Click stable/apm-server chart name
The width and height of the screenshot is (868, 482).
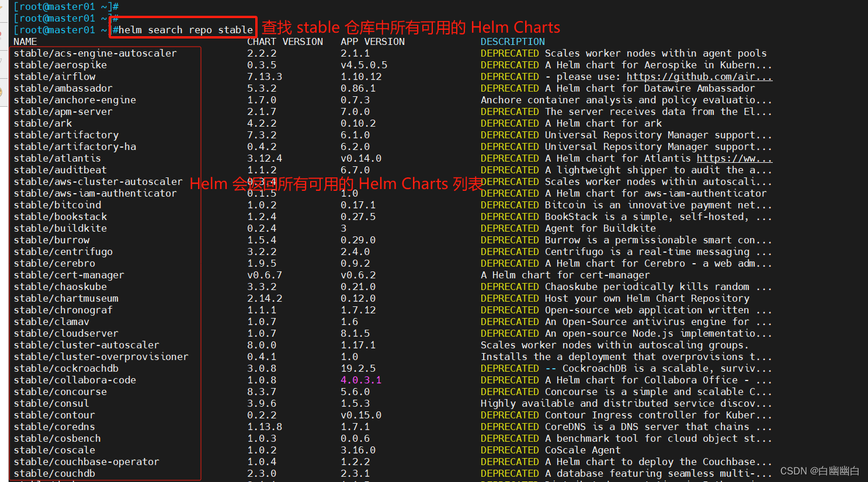point(63,111)
